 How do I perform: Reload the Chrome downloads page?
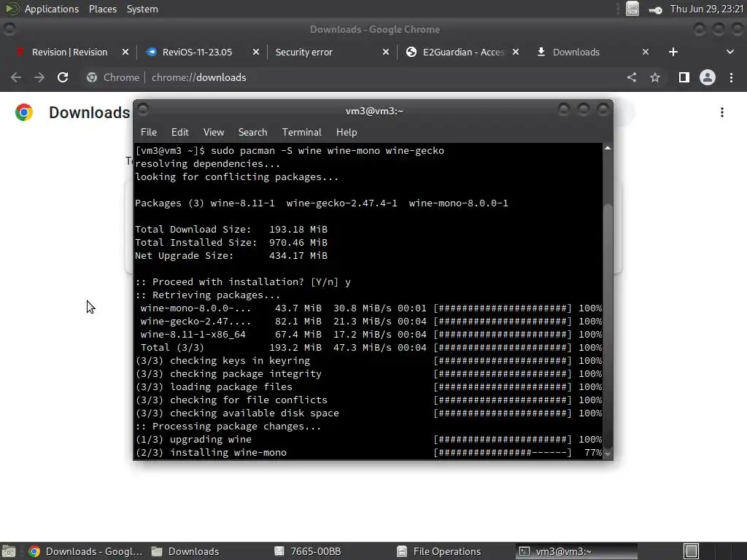(63, 77)
